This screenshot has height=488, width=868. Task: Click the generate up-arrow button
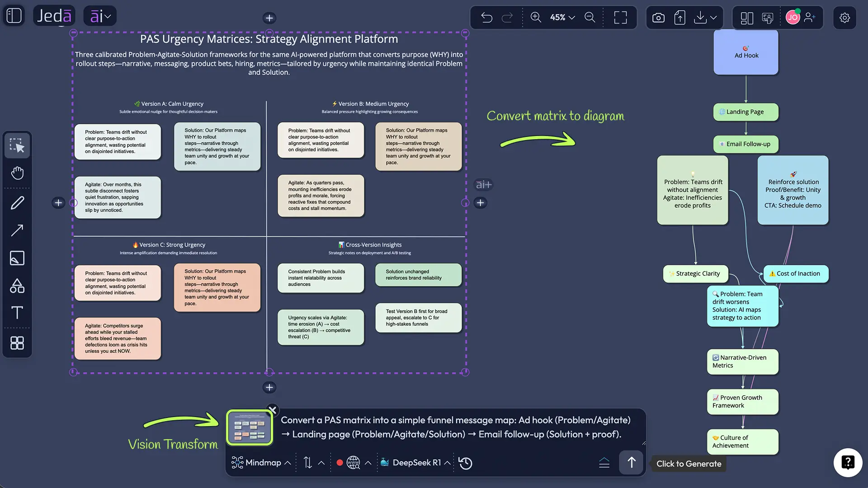click(x=631, y=462)
